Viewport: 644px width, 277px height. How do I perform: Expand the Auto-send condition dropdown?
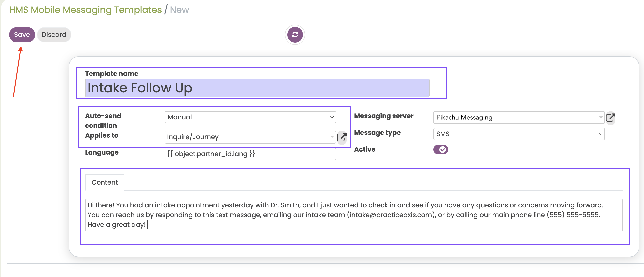[250, 117]
